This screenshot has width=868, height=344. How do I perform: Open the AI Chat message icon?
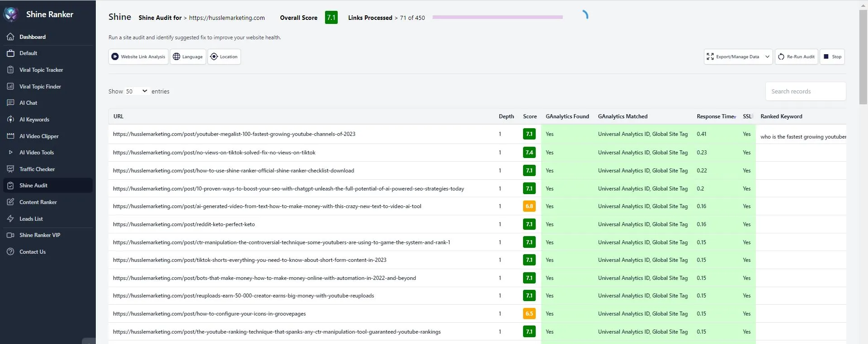click(x=10, y=103)
